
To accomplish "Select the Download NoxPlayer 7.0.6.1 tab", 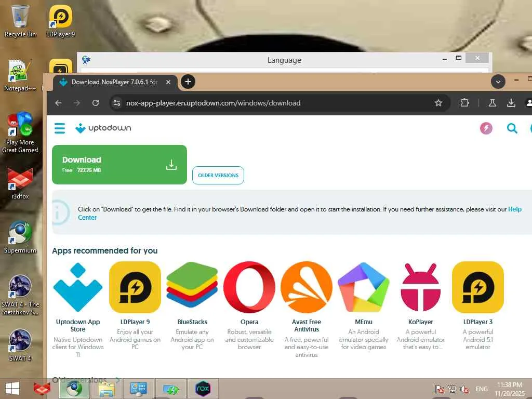I will click(x=115, y=82).
